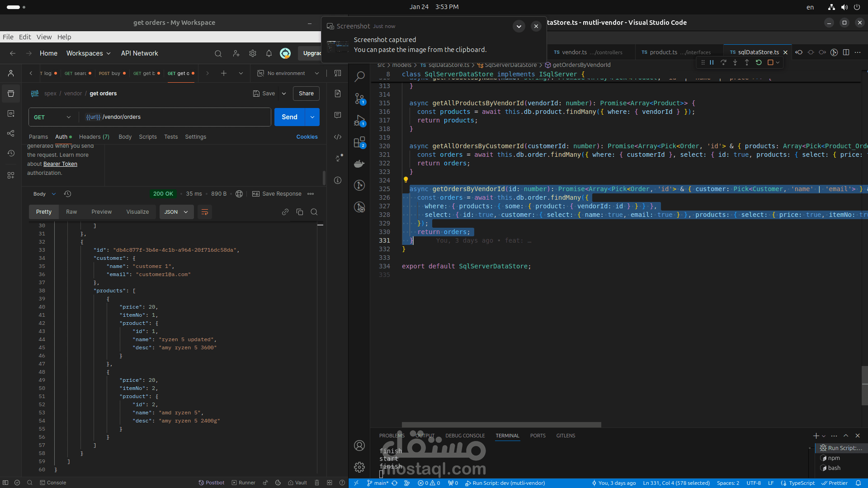Click the blue Send button
The image size is (868, 488).
[289, 117]
